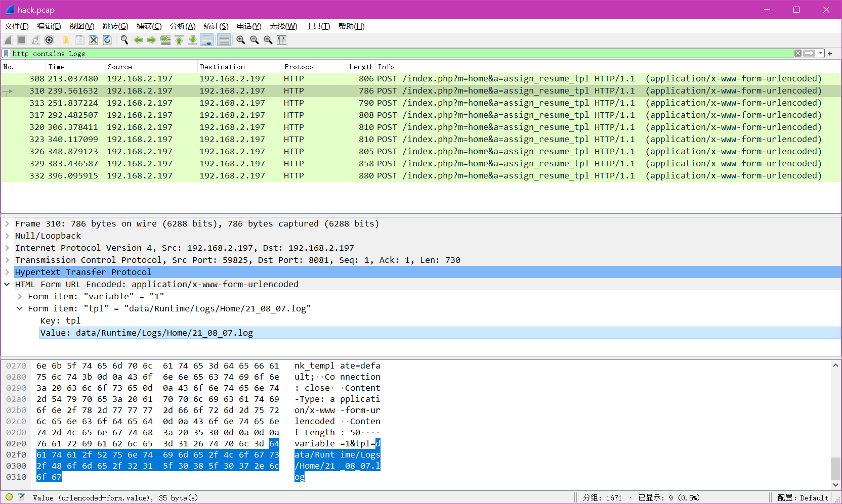842x504 pixels.
Task: Sort packets by No. column
Action: point(23,67)
